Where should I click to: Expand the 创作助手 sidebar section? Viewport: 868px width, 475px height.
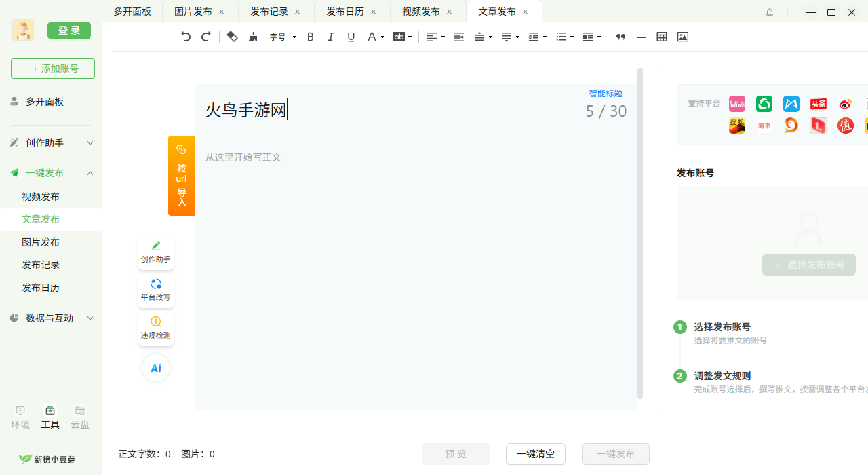pos(51,143)
